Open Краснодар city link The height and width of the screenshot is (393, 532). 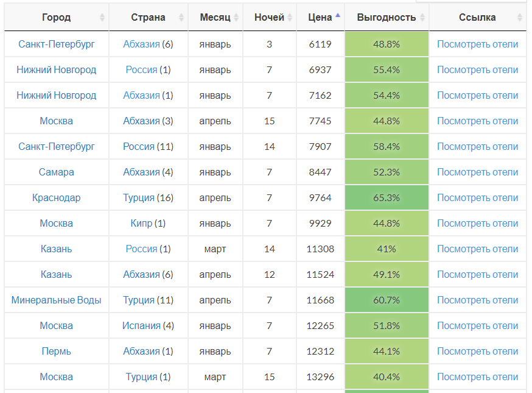point(57,197)
